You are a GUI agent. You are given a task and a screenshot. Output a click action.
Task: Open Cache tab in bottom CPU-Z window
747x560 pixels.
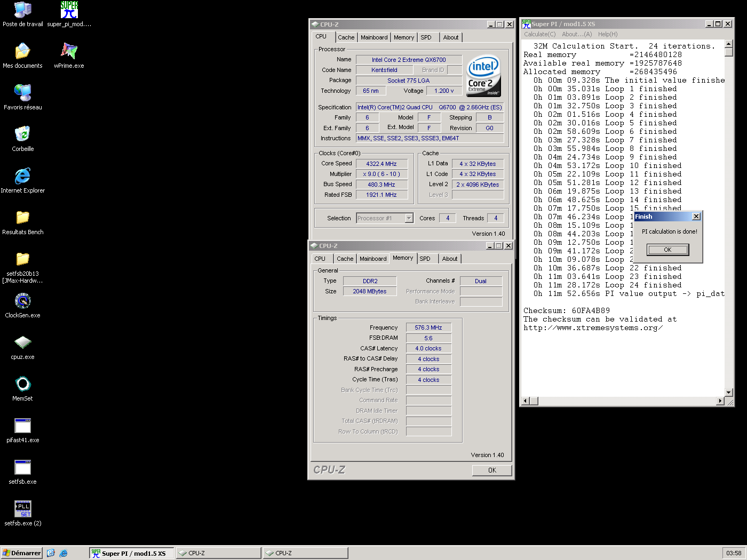(345, 259)
